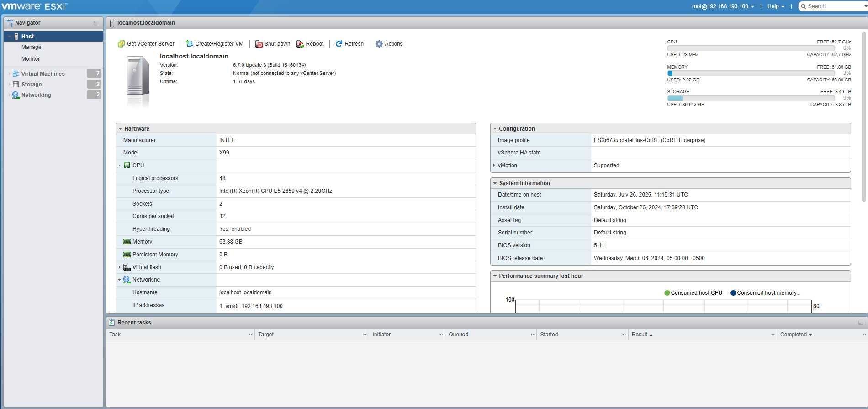Click the IP address 192.168.193.100 value

coord(262,306)
